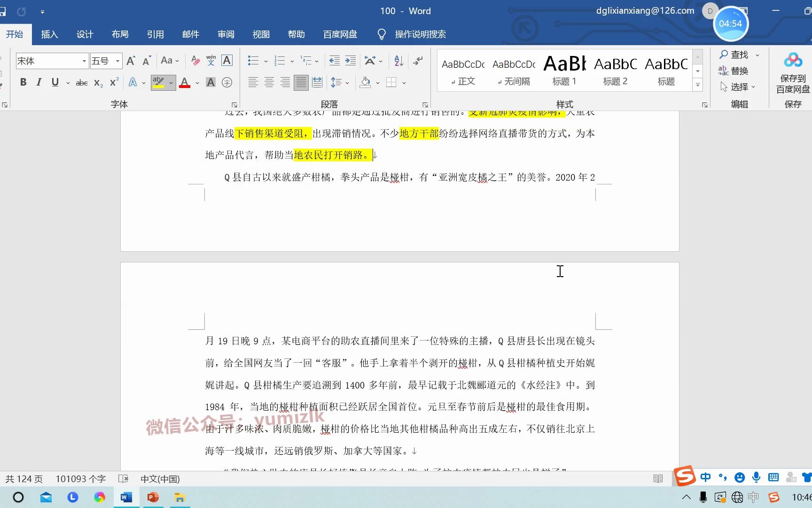Toggle show paragraph marks

click(x=418, y=61)
